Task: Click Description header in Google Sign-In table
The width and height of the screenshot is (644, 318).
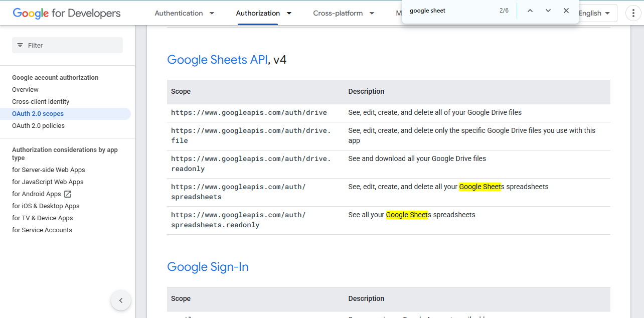Action: point(366,298)
